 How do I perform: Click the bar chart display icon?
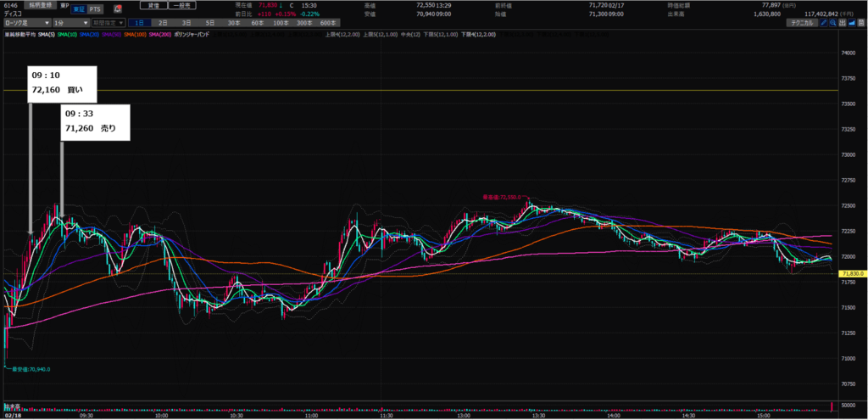point(842,23)
